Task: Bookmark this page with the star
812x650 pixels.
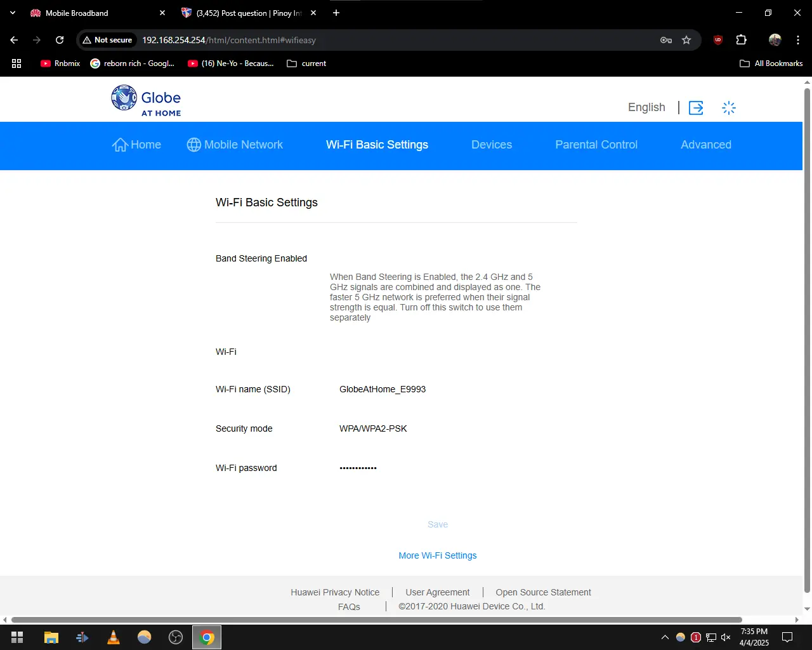Action: [x=686, y=40]
